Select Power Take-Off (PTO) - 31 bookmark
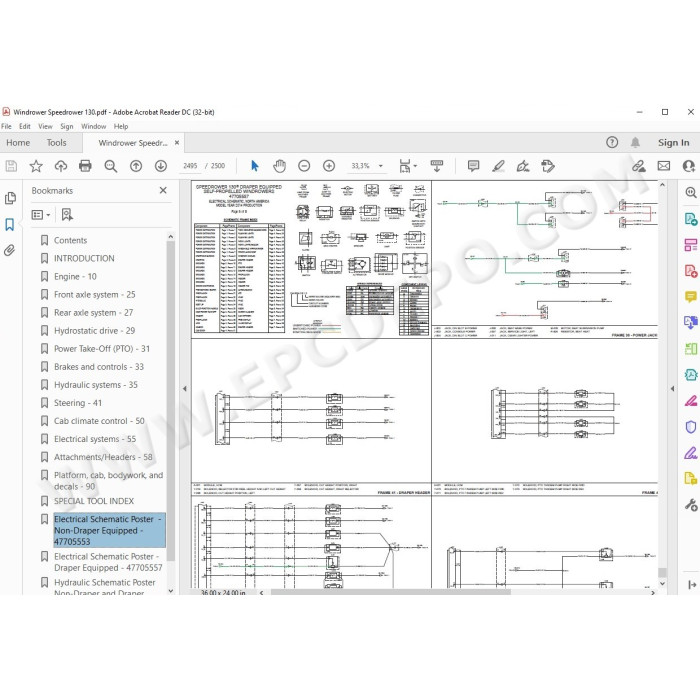This screenshot has width=700, height=700. coord(102,349)
